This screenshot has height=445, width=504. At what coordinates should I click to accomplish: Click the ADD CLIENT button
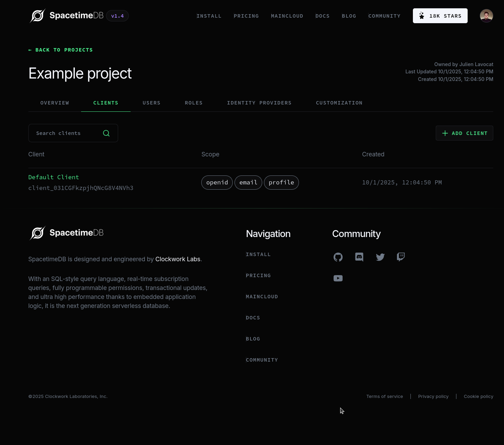tap(464, 133)
